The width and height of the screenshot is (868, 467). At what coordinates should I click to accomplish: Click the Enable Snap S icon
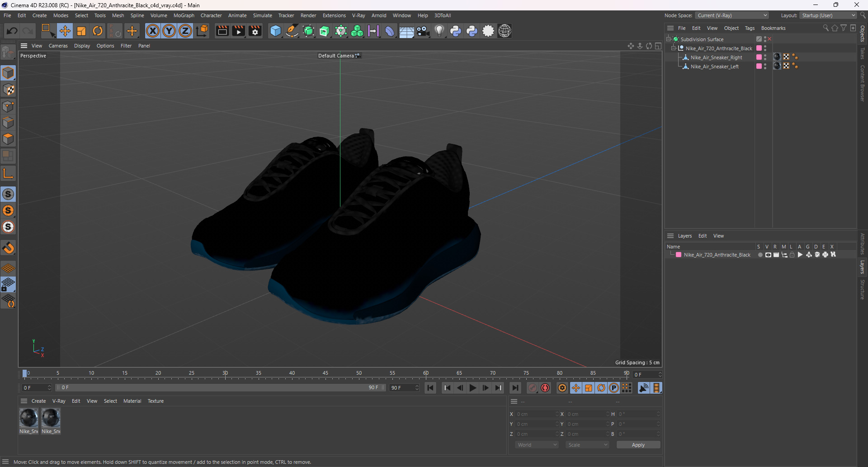tap(8, 194)
